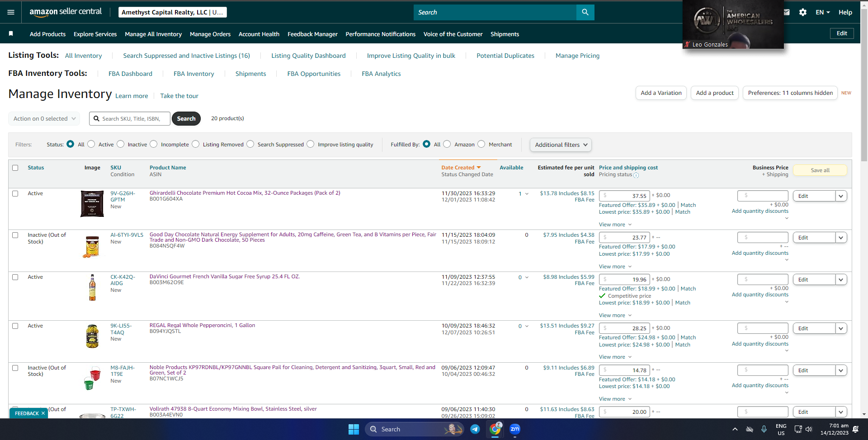Screen dimensions: 868x440
Task: Filter Fulfilled By Merchant
Action: tap(481, 144)
